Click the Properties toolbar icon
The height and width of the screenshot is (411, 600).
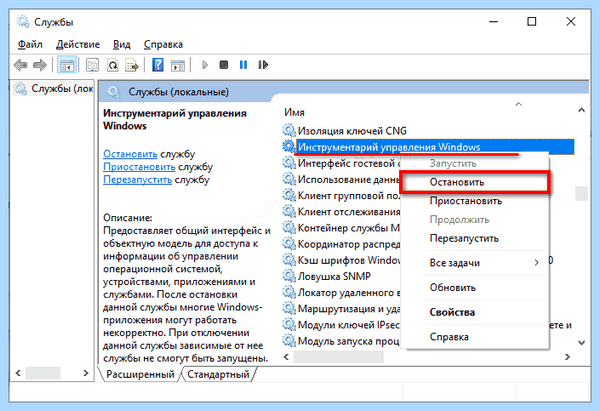click(x=92, y=65)
